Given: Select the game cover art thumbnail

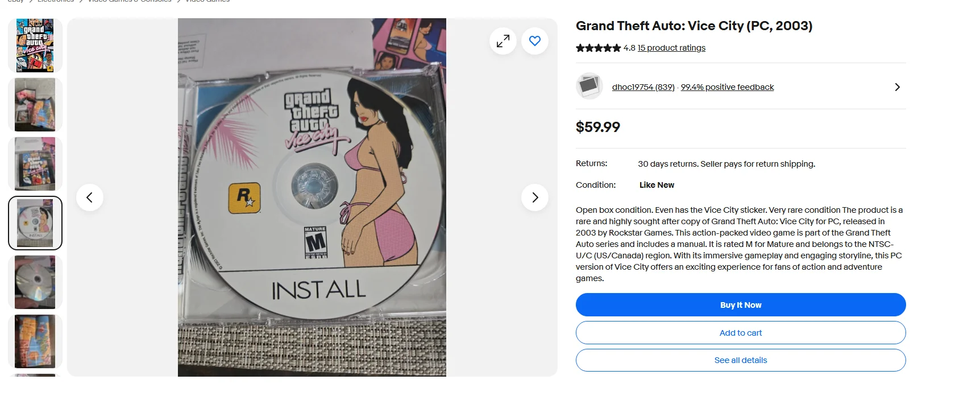Looking at the screenshot, I should click(x=35, y=46).
